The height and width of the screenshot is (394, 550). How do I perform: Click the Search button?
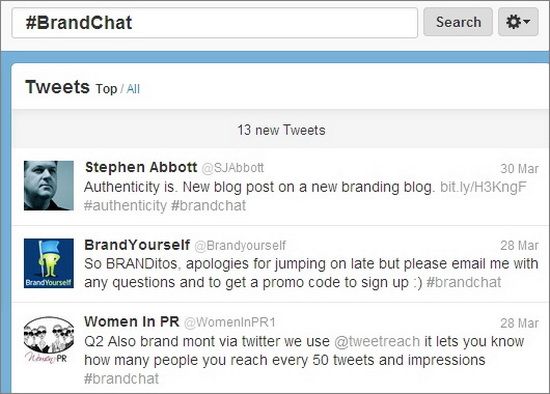[x=458, y=22]
